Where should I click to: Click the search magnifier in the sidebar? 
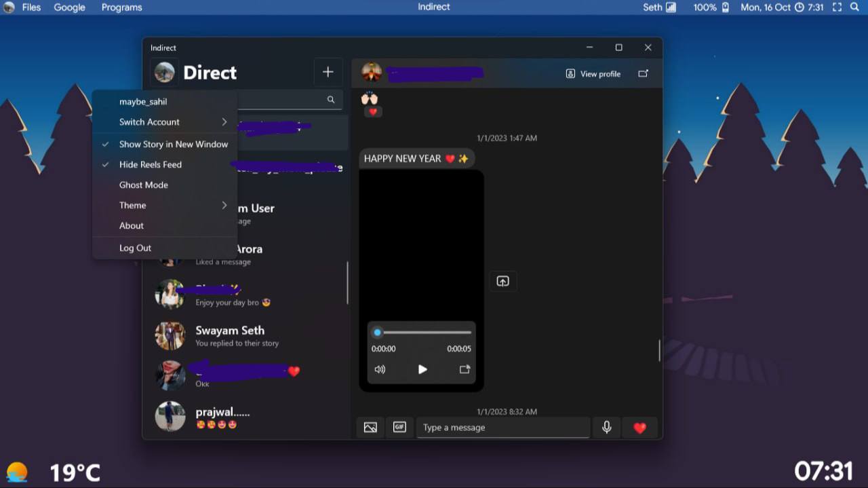331,100
